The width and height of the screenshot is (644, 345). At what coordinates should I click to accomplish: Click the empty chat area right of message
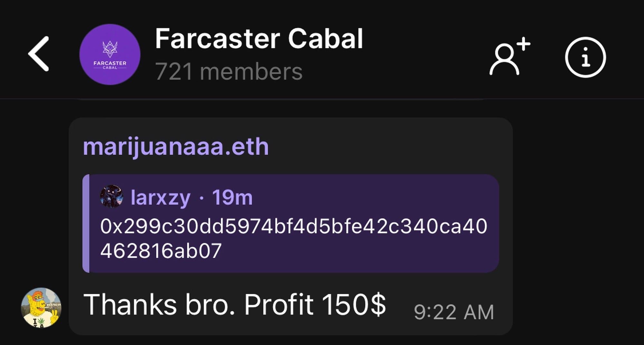click(576, 226)
